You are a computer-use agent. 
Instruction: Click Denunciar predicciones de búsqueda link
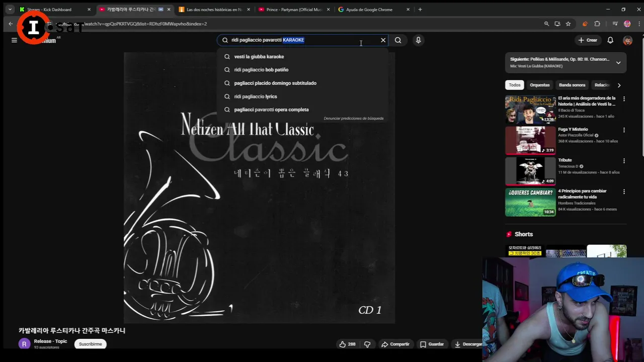353,119
